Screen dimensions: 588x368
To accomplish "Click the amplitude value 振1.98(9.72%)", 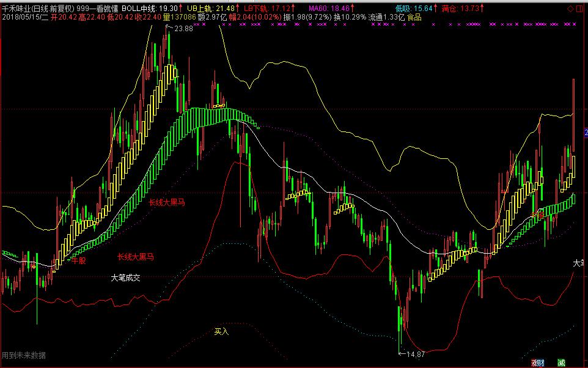I will pos(307,17).
